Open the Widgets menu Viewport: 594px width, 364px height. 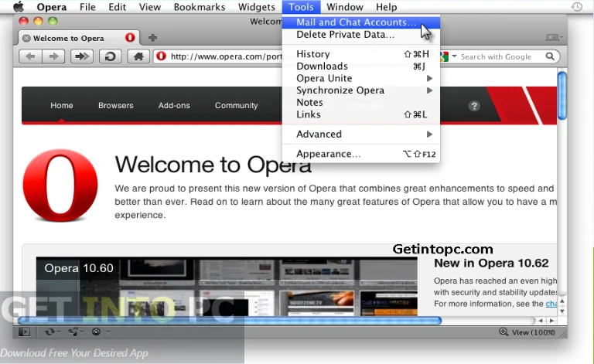pyautogui.click(x=257, y=7)
